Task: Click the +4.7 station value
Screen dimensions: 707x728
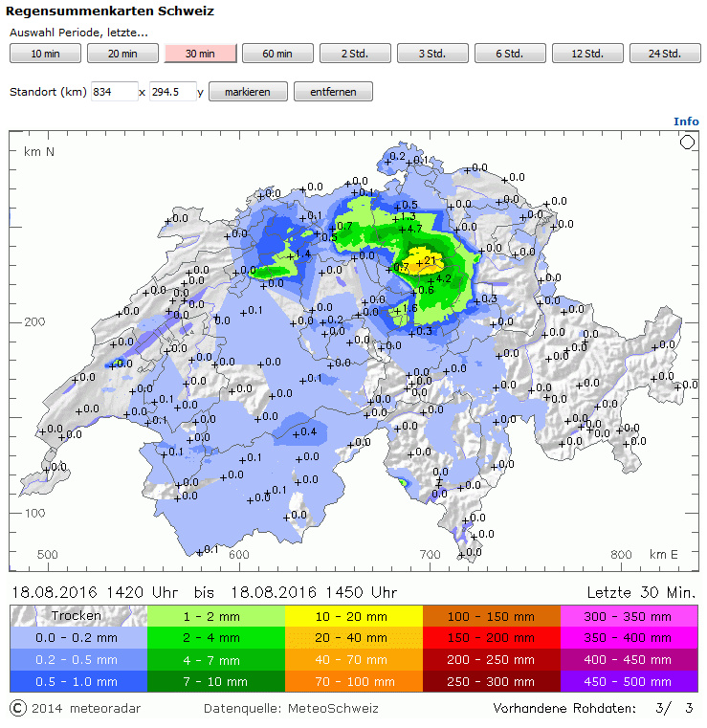Action: [410, 230]
